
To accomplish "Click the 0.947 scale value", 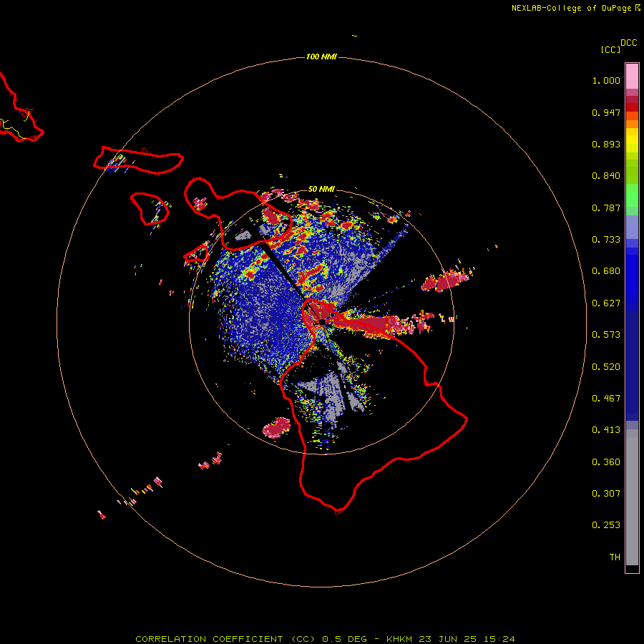I will [606, 112].
